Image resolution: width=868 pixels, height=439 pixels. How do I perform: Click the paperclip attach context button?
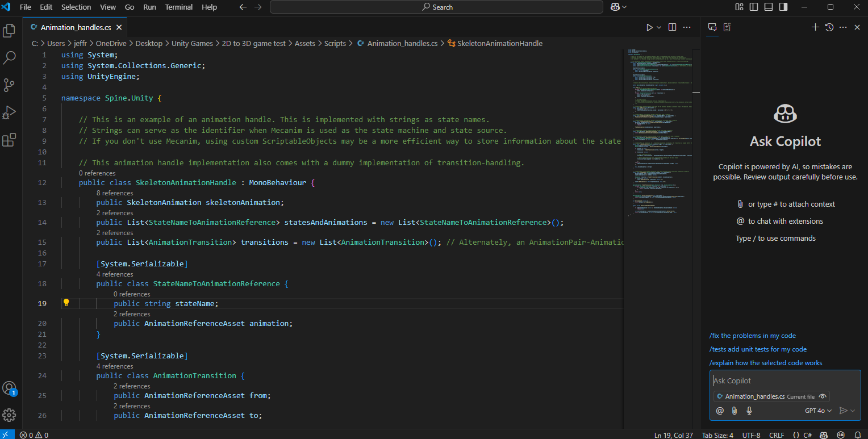(x=735, y=411)
